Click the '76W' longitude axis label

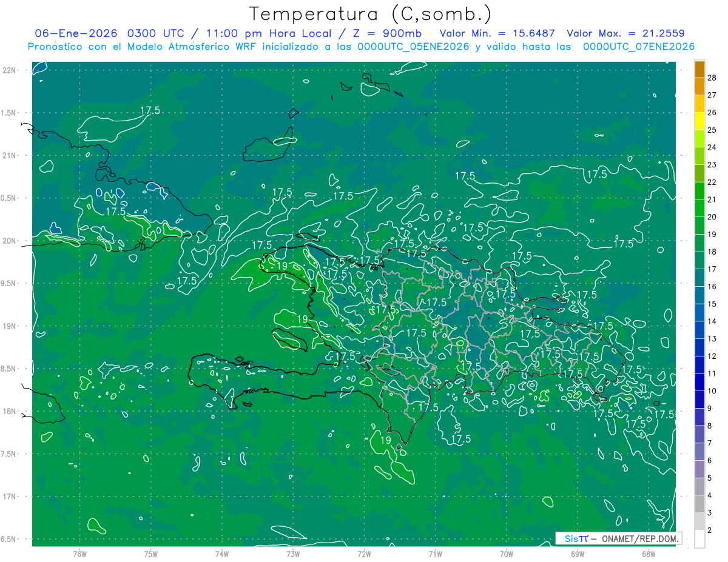coord(79,554)
